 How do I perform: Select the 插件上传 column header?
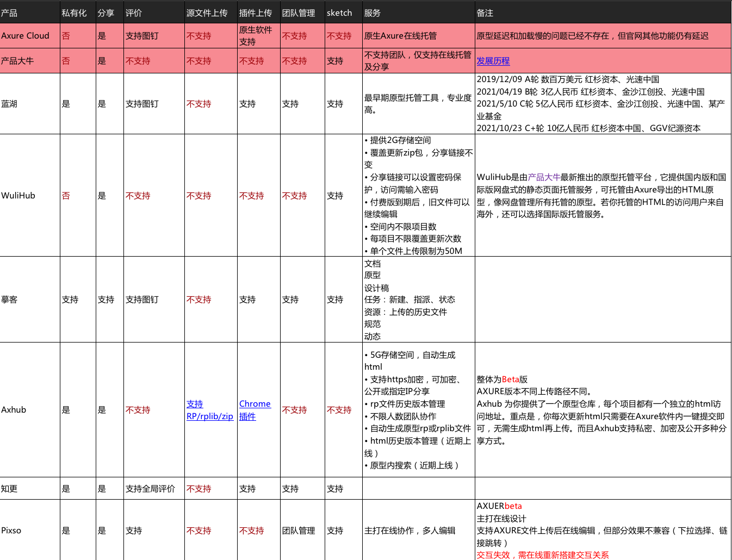coord(259,13)
